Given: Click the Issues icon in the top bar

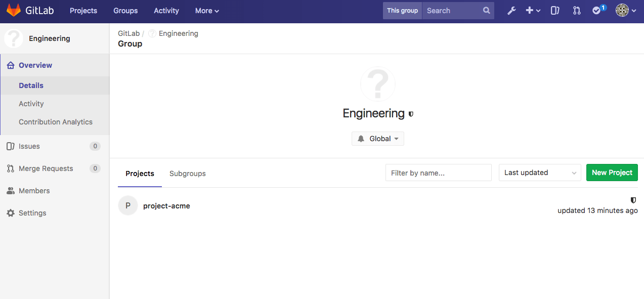Looking at the screenshot, I should (x=554, y=10).
